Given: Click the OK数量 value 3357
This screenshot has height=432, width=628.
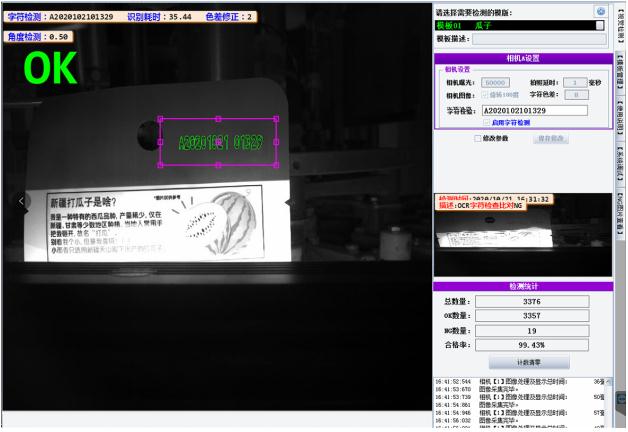Looking at the screenshot, I should point(532,315).
